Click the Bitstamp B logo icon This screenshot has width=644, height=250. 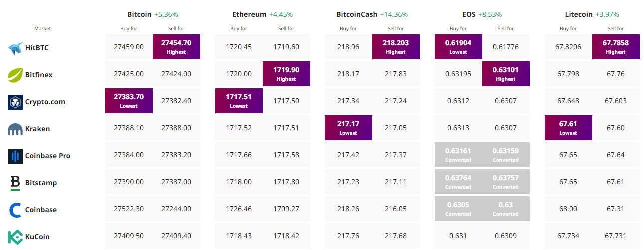tap(15, 183)
